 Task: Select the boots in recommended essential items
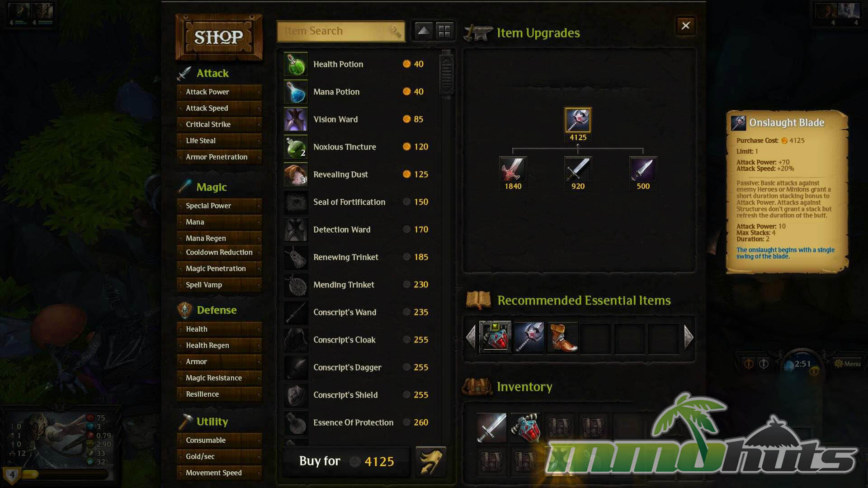562,337
